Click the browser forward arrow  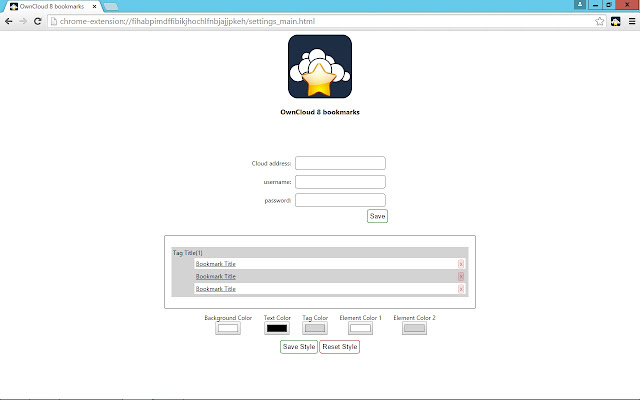[23, 21]
